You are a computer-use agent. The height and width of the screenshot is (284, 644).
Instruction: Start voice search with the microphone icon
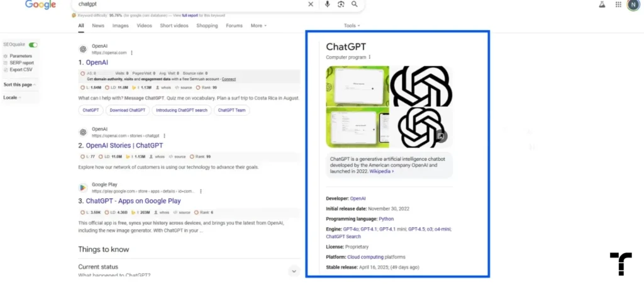click(x=327, y=4)
